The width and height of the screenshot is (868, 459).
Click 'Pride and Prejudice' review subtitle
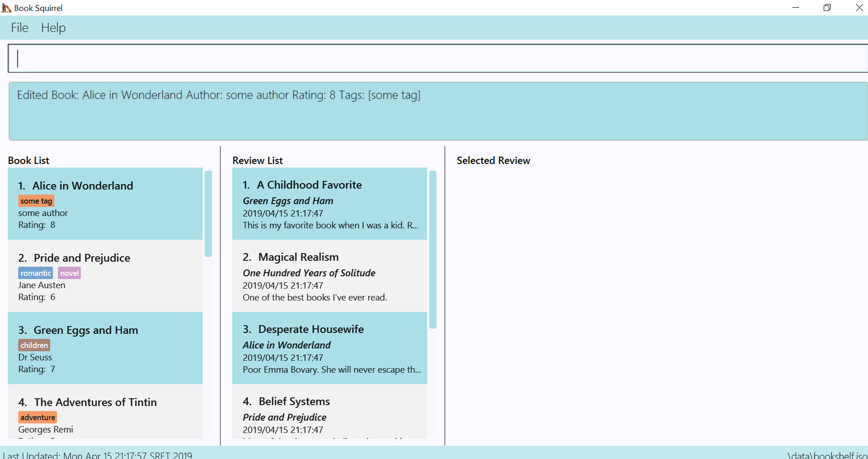pyautogui.click(x=284, y=417)
